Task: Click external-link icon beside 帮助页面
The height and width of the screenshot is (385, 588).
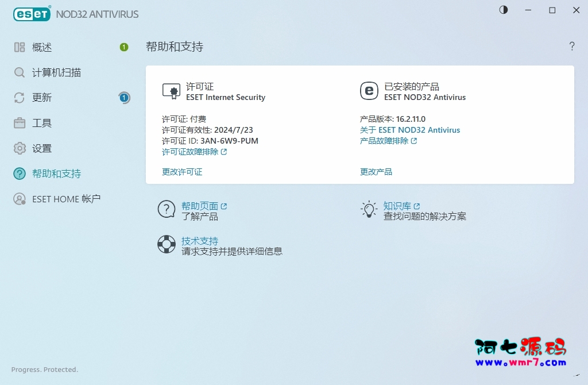Action: point(224,206)
